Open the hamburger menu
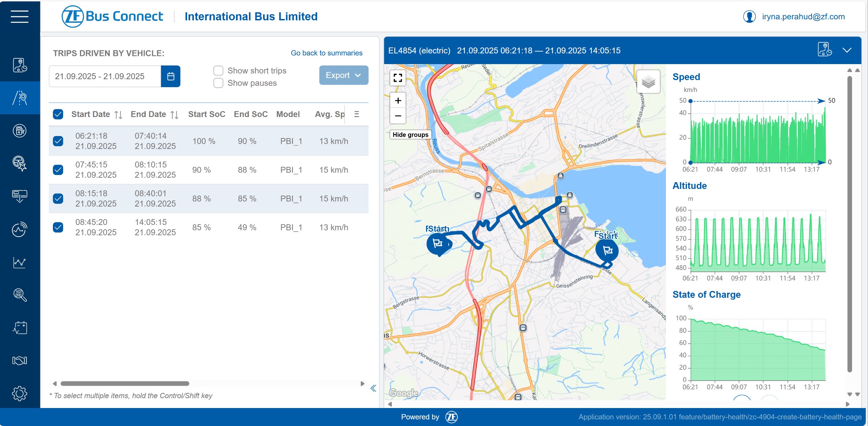The height and width of the screenshot is (426, 868). (19, 16)
